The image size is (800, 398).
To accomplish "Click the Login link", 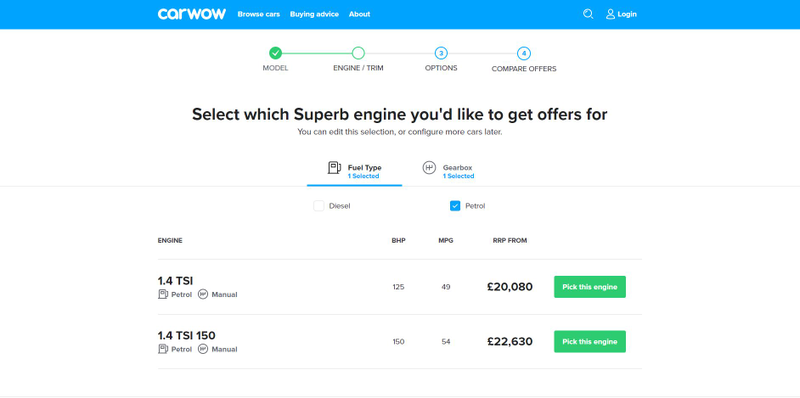I will (x=627, y=14).
